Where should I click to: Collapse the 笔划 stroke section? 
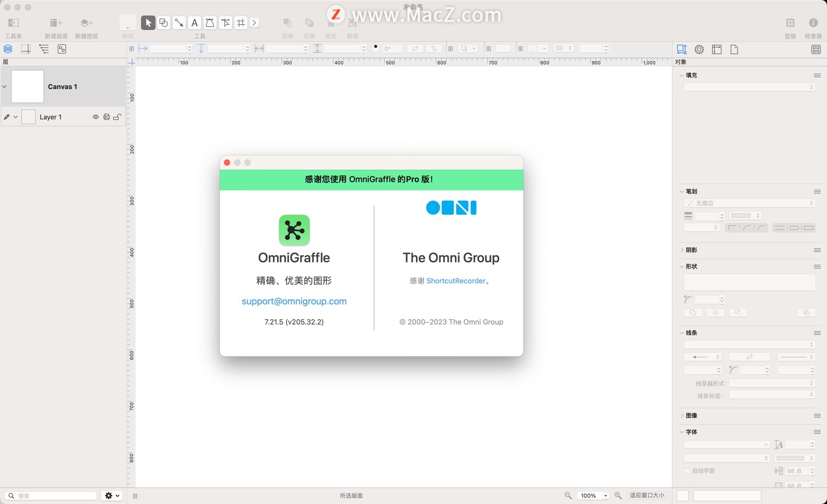[x=682, y=191]
